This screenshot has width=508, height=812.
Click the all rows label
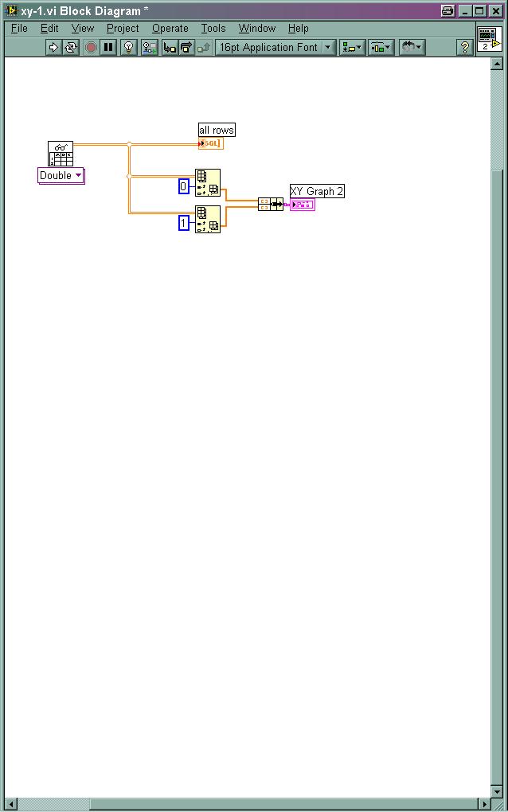coord(217,130)
